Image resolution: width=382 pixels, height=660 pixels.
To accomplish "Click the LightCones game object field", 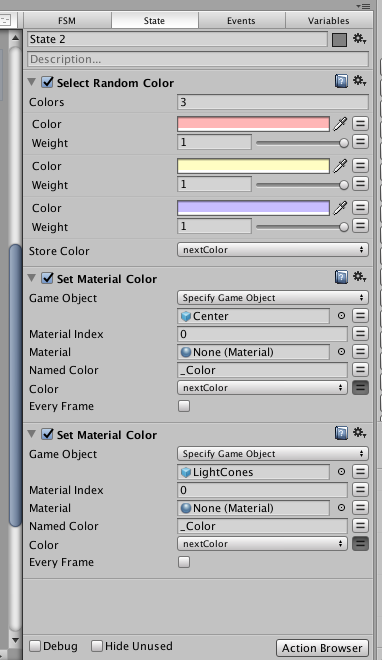I will (x=253, y=472).
